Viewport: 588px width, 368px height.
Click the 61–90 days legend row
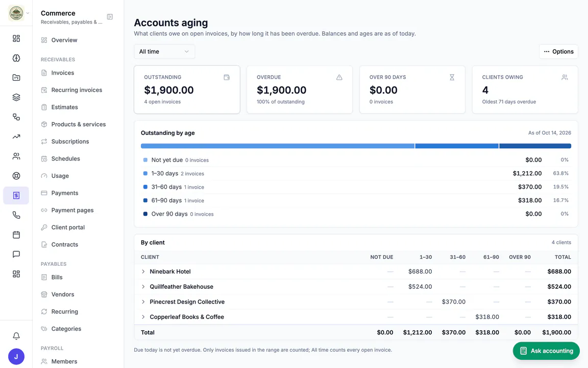pyautogui.click(x=356, y=200)
